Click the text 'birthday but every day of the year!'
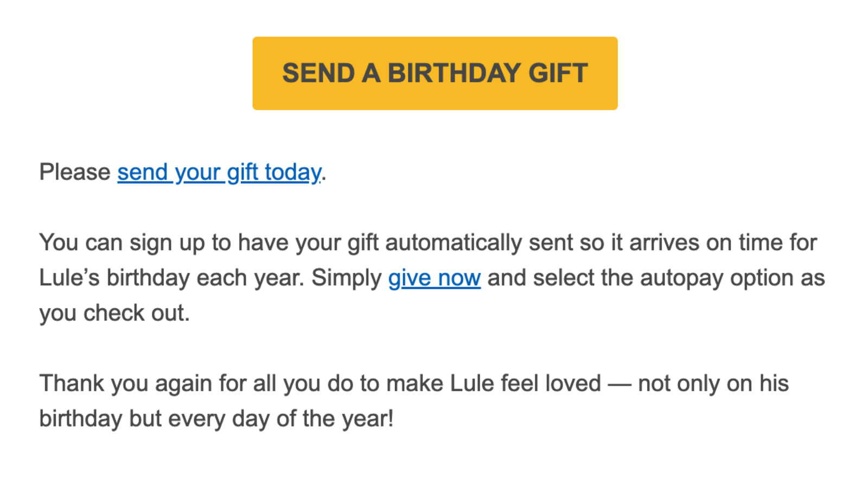The height and width of the screenshot is (477, 868). click(x=216, y=419)
